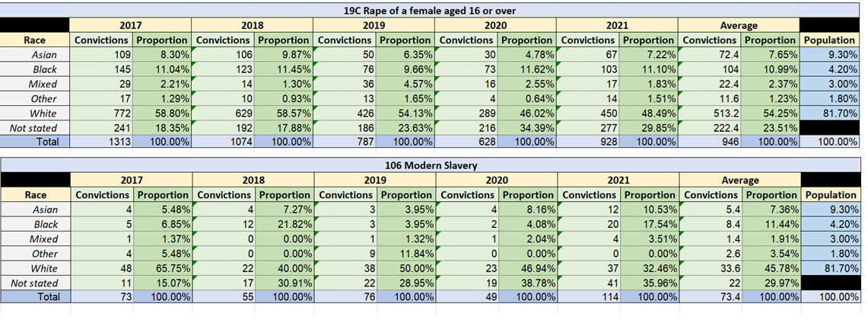
Task: Click the Modern Slavery average total cell 73.4
Action: click(x=711, y=296)
